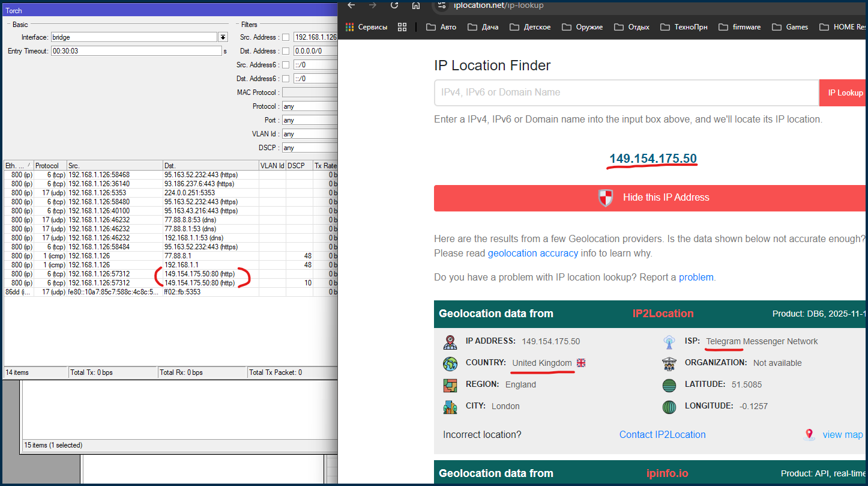The image size is (868, 486).
Task: Click the Dst. Address field 0.0.0.0/0
Action: 316,51
